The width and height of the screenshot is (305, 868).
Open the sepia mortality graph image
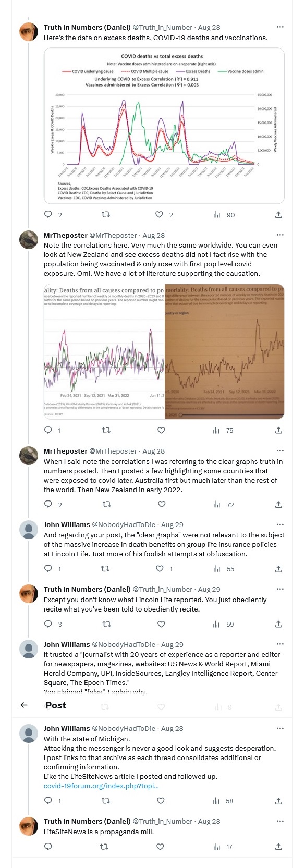(224, 351)
